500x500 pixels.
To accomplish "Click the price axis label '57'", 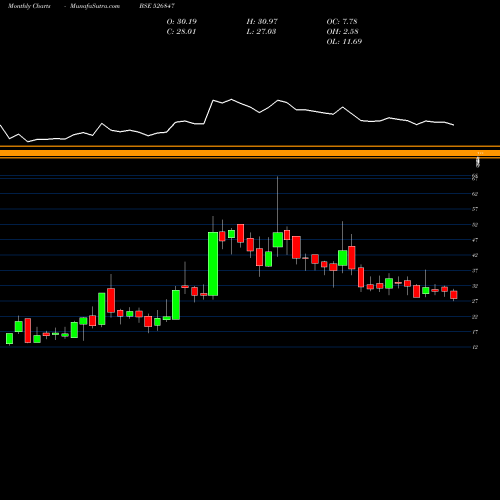I will coord(475,209).
